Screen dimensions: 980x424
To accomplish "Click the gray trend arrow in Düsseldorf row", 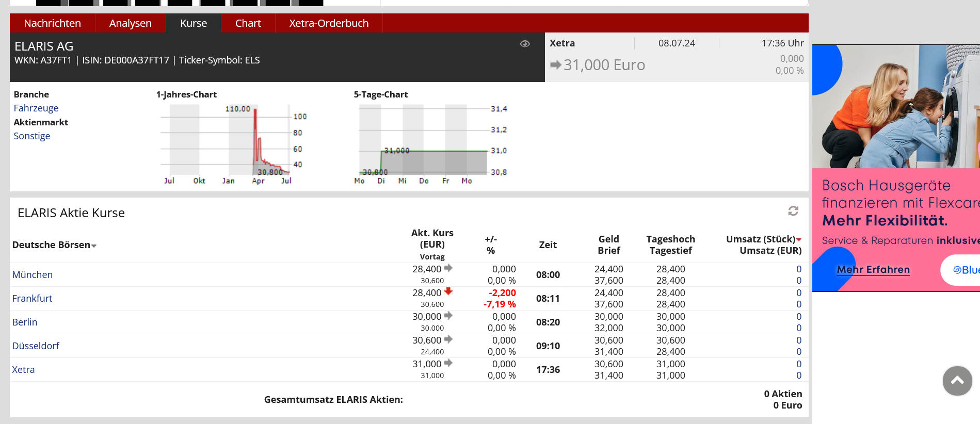I will pos(448,339).
